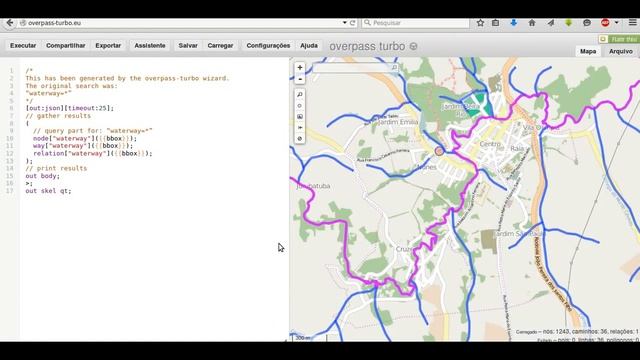This screenshot has width=640, height=360.
Task: Zoom map to data with magnifier control
Action: click(300, 95)
